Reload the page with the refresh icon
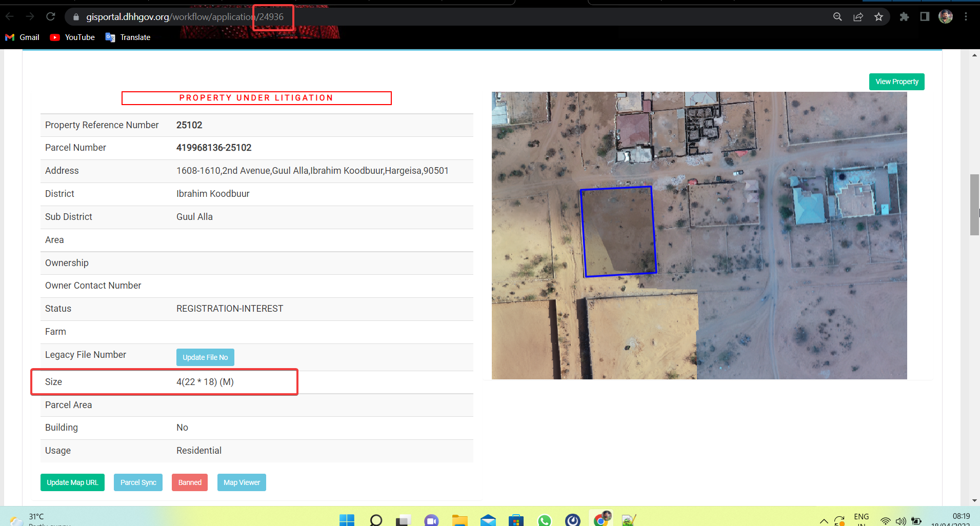 pos(51,17)
